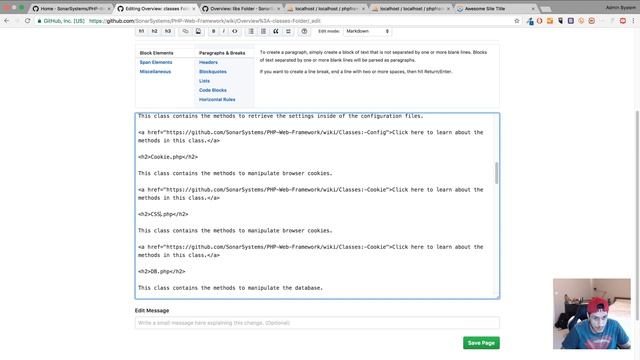Viewport: 640px width, 360px height.
Task: Switch to the first localhost phpMyAdmin tab
Action: 326,9
